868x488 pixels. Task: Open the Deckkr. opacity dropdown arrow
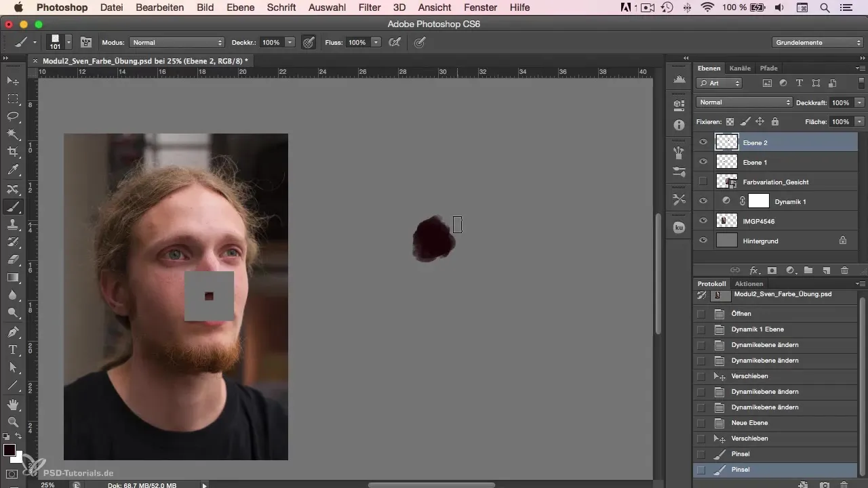290,42
